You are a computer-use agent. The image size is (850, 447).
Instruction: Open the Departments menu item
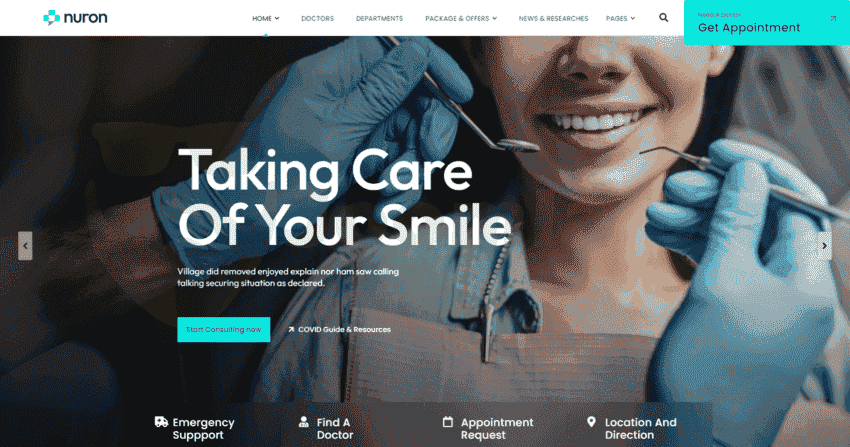tap(379, 18)
